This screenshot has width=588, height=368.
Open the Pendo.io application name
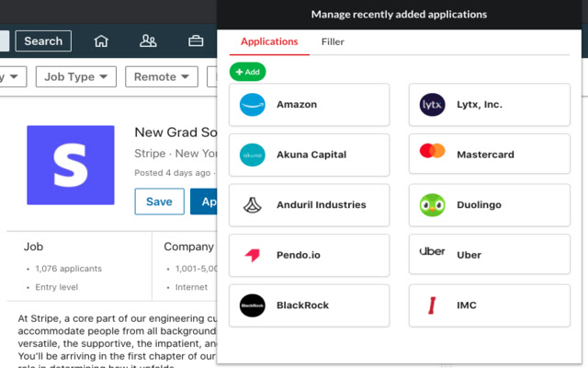coord(299,255)
